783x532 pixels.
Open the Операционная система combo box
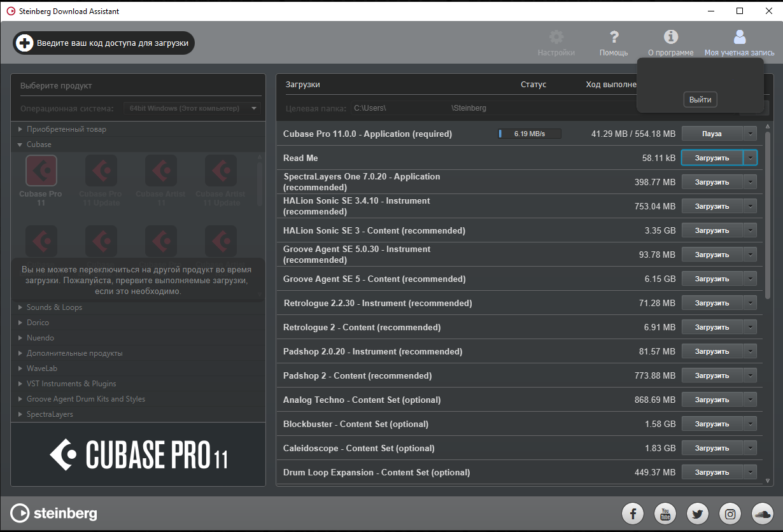[x=192, y=108]
